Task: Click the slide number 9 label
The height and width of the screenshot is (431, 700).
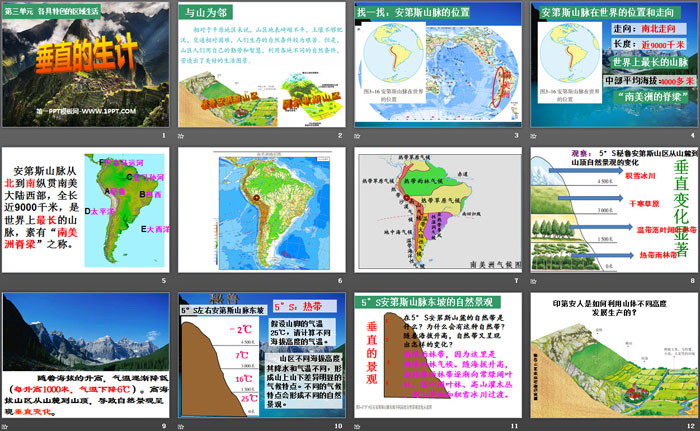Action: 163,426
